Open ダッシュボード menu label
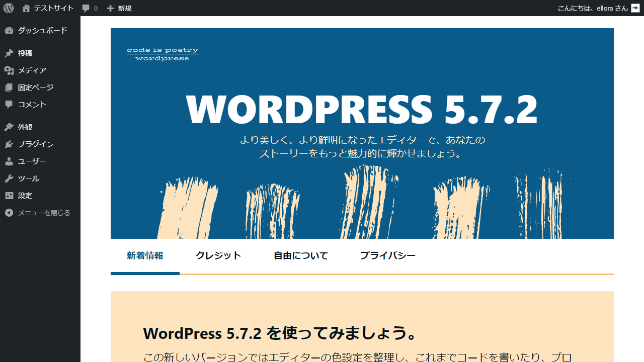 (x=43, y=30)
